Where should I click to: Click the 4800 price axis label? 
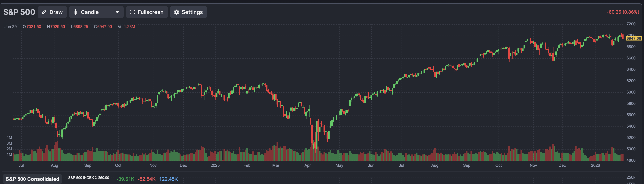(631, 160)
